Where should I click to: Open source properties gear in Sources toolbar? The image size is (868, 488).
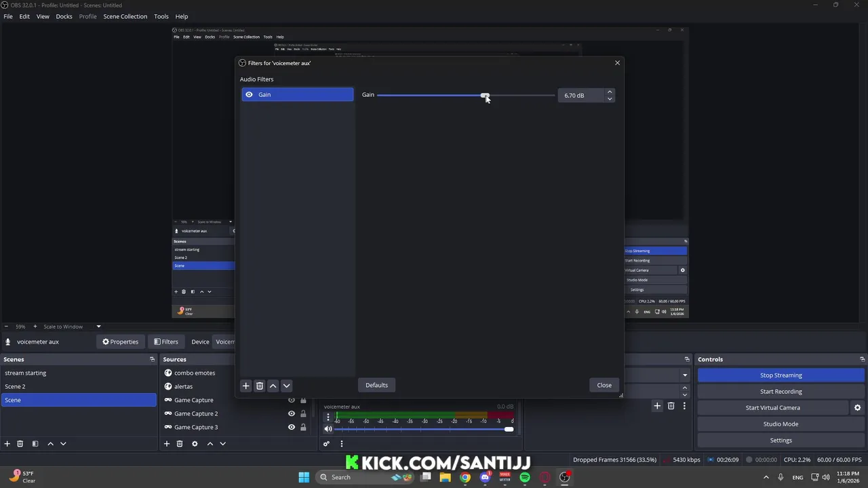click(195, 444)
